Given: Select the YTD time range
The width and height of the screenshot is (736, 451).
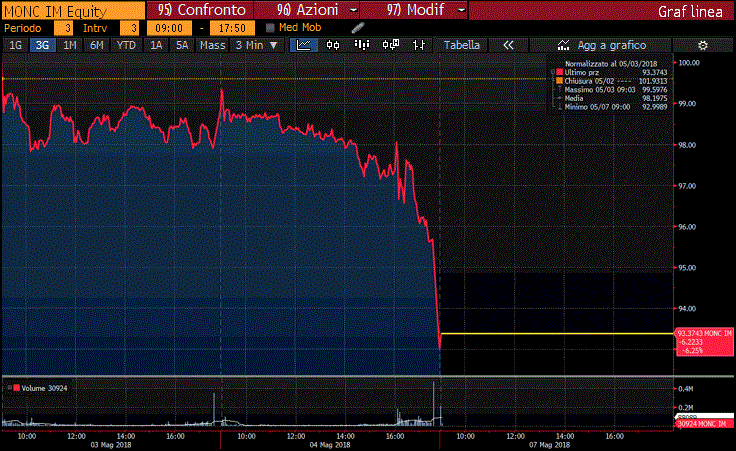Looking at the screenshot, I should (x=126, y=45).
